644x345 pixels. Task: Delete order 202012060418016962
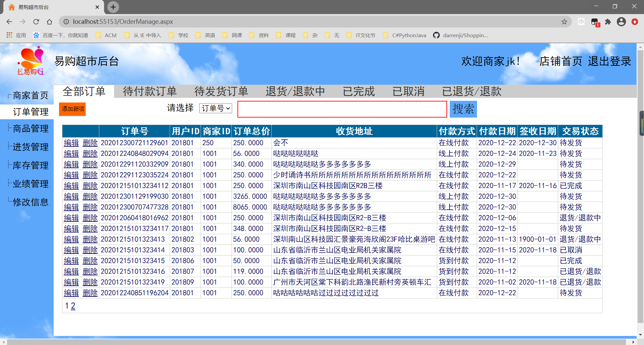[x=90, y=218]
